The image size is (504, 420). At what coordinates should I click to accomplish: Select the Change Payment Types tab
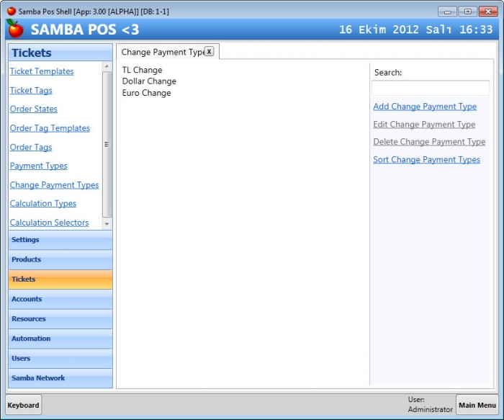163,52
